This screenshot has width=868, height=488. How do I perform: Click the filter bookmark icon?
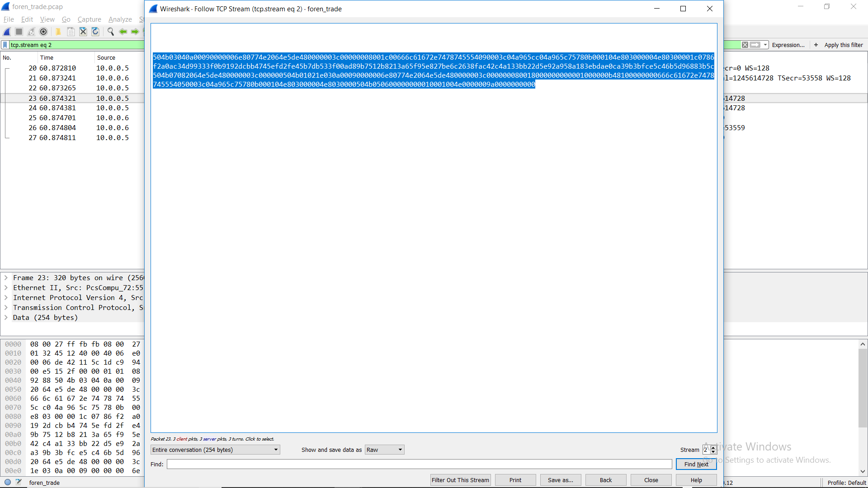click(5, 45)
